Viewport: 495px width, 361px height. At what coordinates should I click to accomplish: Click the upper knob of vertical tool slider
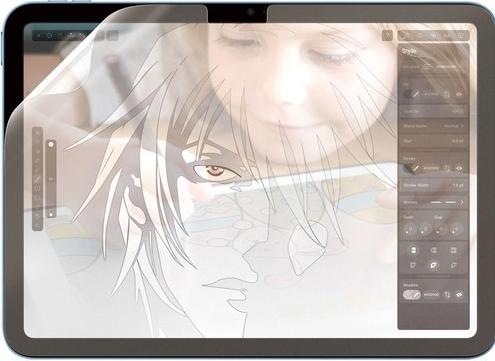coord(51,144)
